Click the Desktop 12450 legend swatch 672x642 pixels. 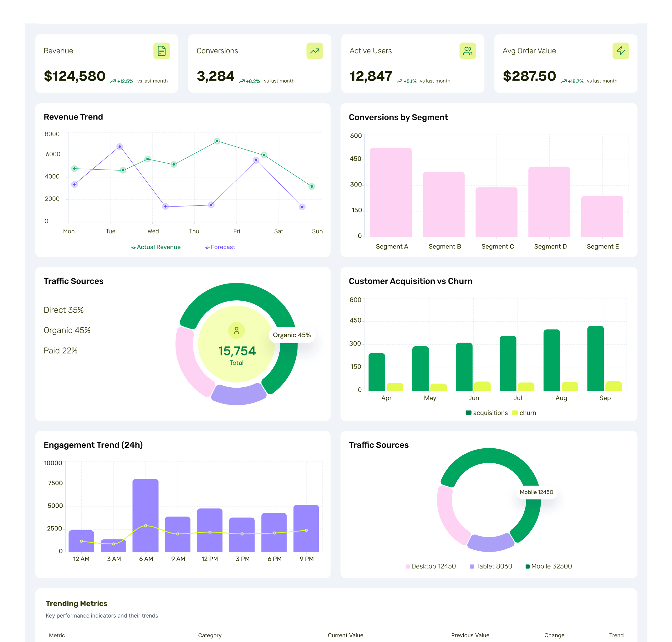tap(408, 566)
